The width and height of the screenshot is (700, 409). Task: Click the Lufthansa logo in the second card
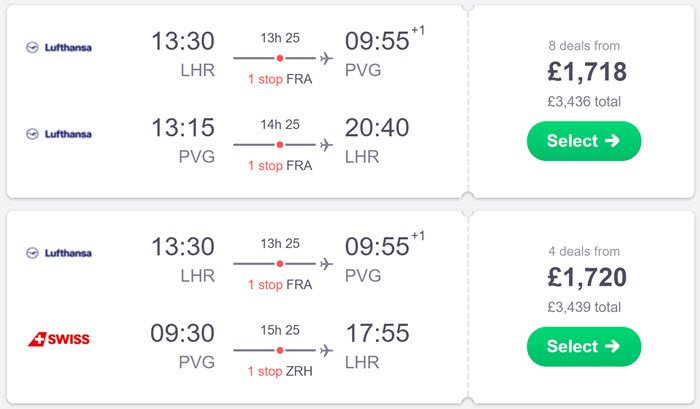59,253
